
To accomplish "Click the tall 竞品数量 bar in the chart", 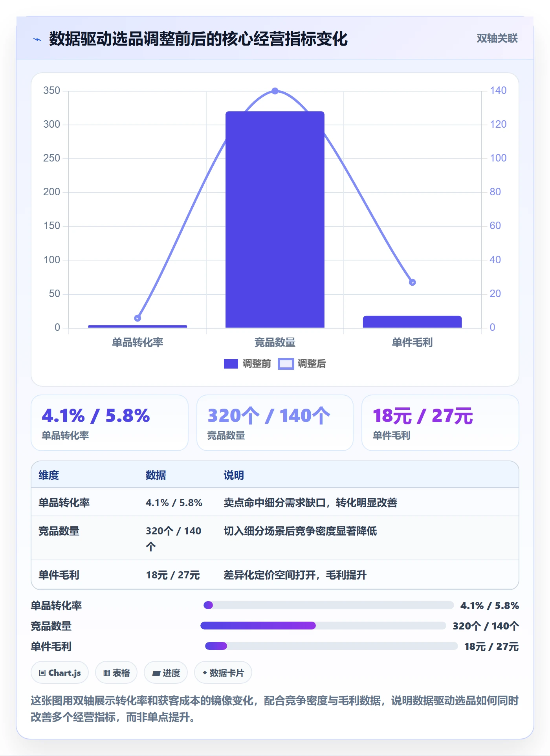I will 275,219.
